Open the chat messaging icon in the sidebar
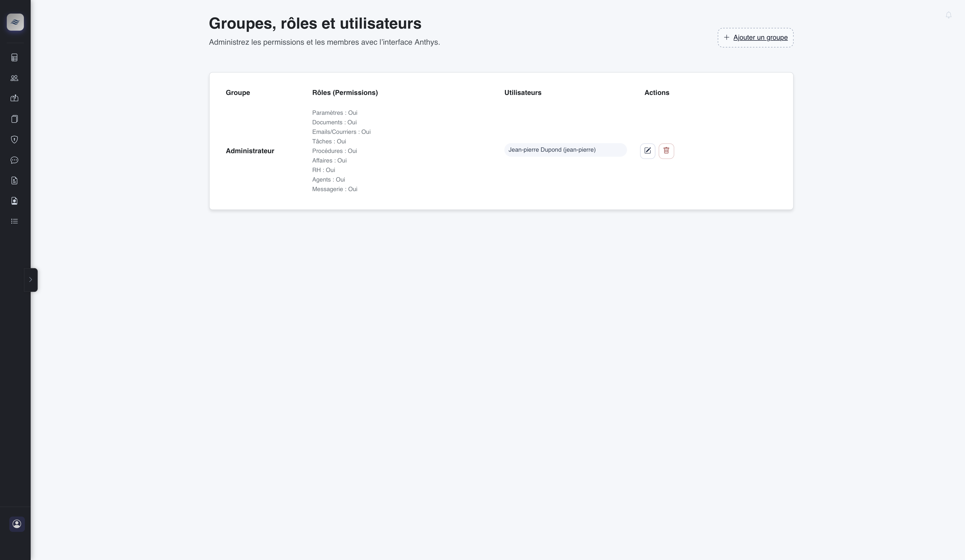Viewport: 965px width, 560px height. (x=15, y=160)
